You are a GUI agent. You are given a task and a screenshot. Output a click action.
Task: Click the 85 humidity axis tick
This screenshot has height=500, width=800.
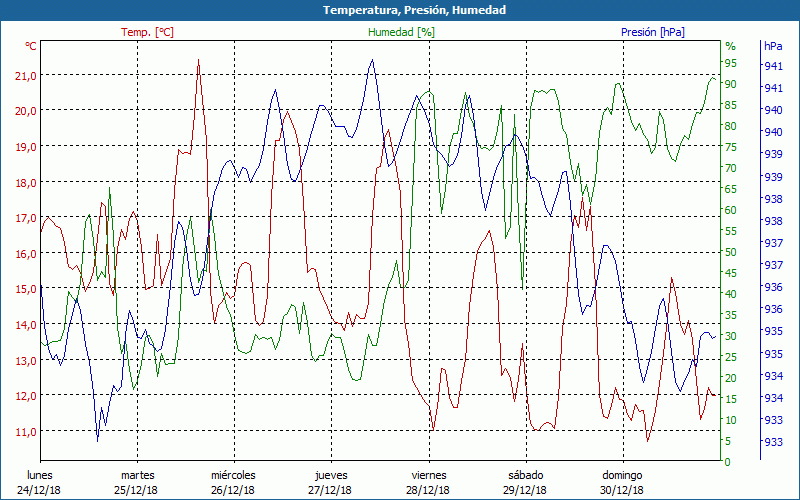[x=731, y=105]
